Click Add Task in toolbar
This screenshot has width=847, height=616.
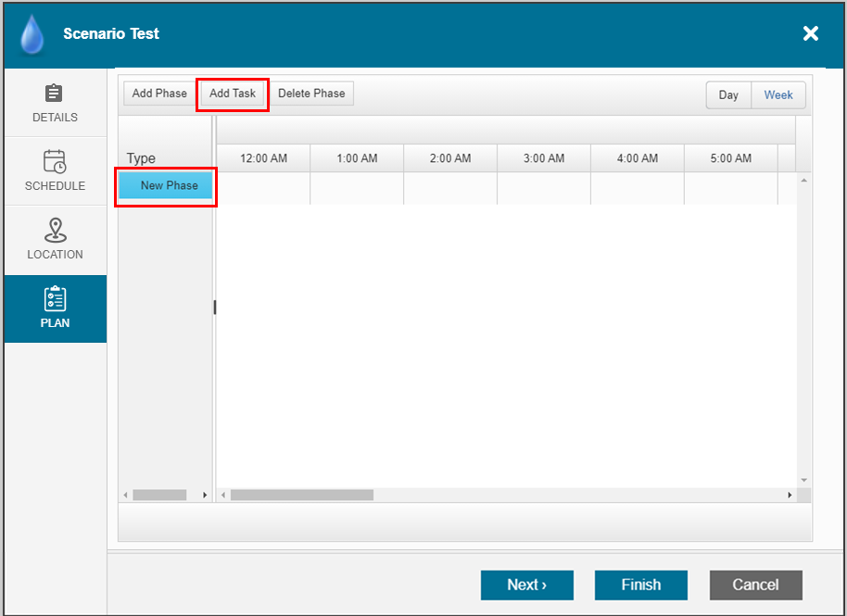click(x=233, y=94)
